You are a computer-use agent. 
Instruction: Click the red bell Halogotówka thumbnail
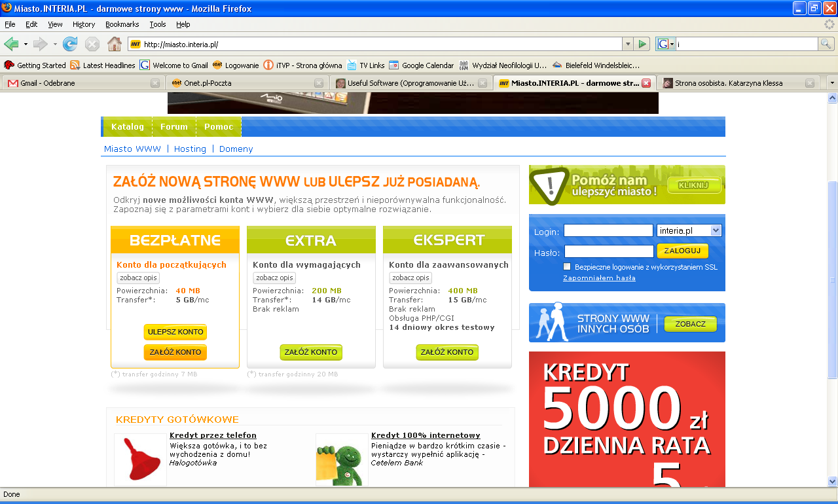coord(141,460)
